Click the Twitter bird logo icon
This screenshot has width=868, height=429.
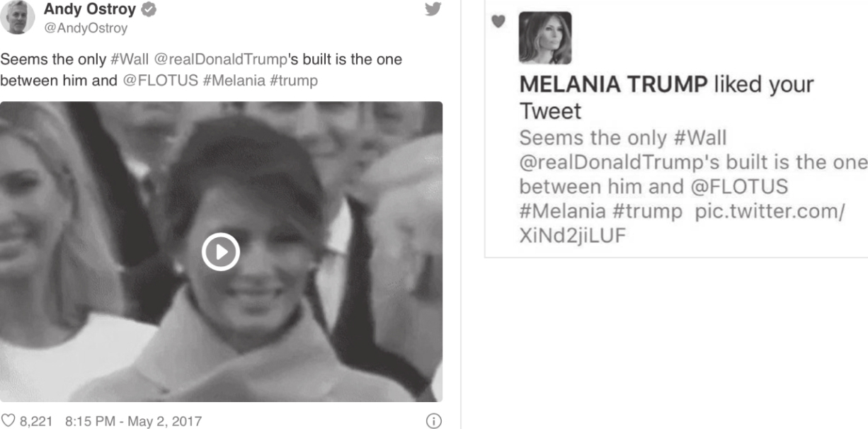coord(433,9)
